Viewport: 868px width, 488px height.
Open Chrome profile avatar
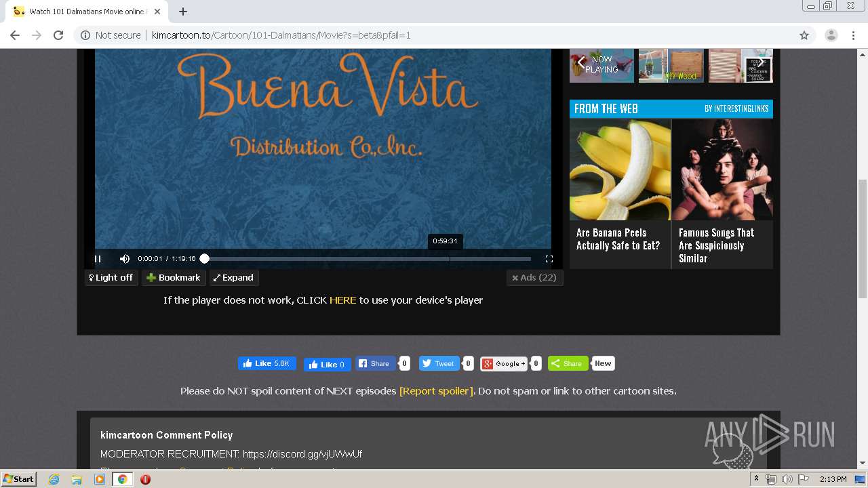831,35
